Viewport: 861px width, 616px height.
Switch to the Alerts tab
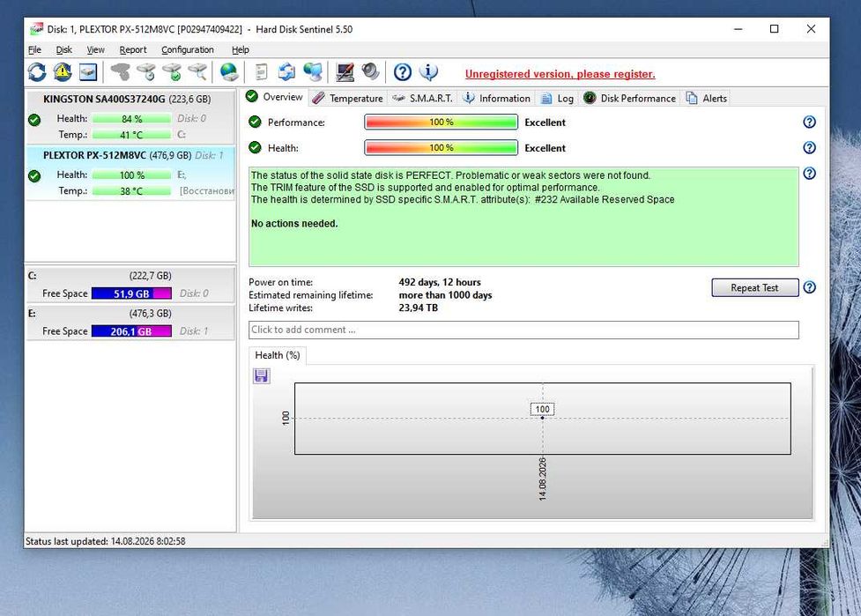coord(707,99)
